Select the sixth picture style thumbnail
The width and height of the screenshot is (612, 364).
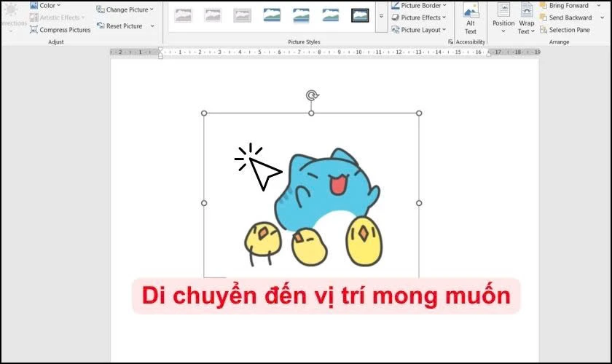coord(330,15)
